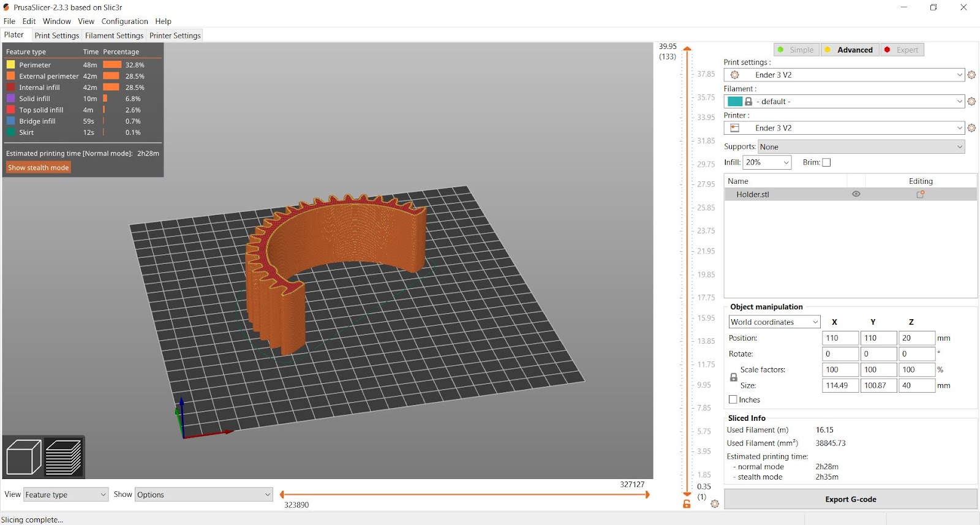Open gear icon below vertical layer slider

coord(715,504)
